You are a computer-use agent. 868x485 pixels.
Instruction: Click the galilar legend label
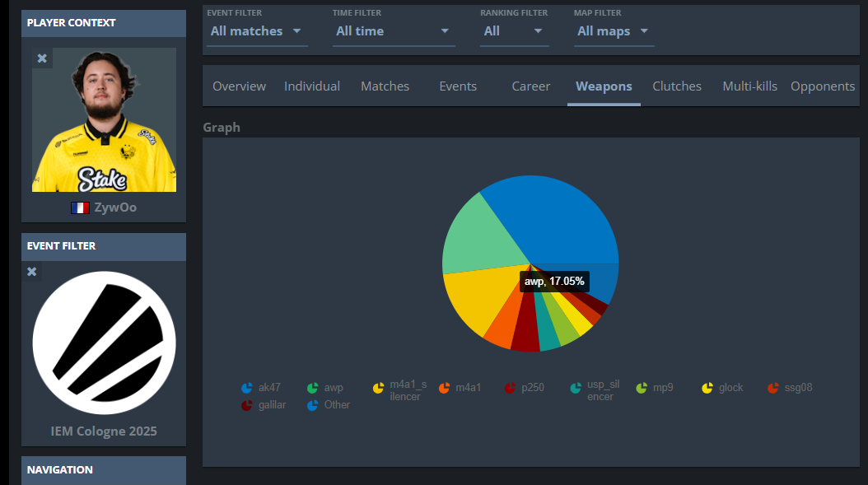click(273, 405)
